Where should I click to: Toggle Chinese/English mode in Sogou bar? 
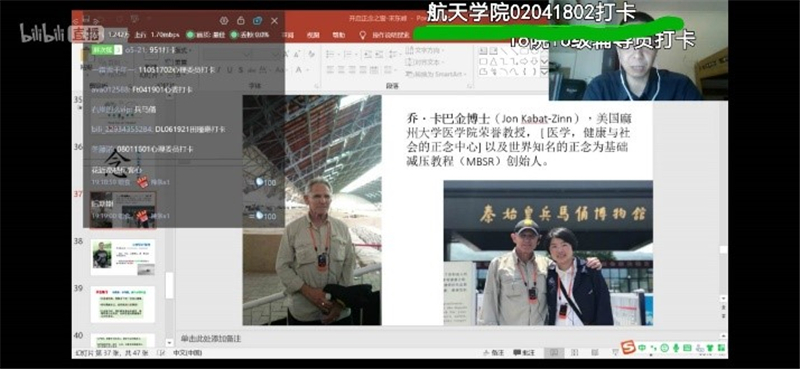pos(642,348)
